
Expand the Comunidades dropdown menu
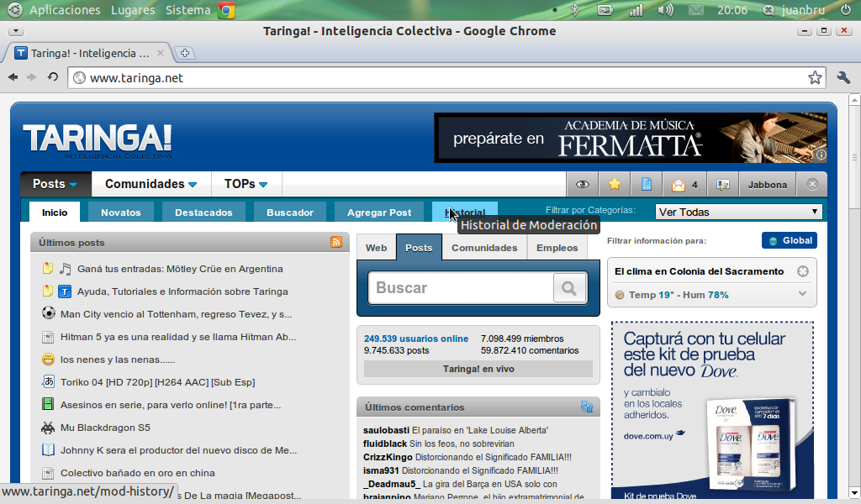(151, 184)
